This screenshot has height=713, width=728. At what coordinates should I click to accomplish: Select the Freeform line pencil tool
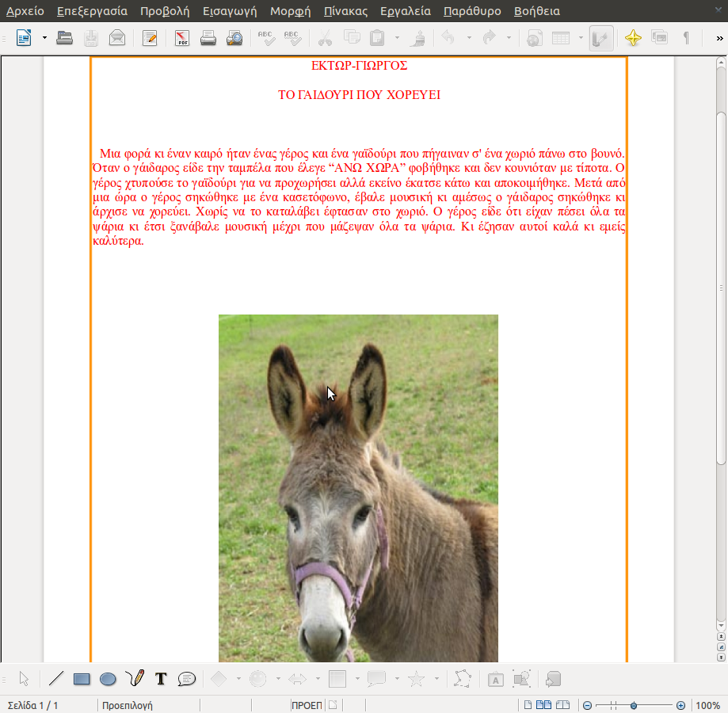click(x=135, y=679)
